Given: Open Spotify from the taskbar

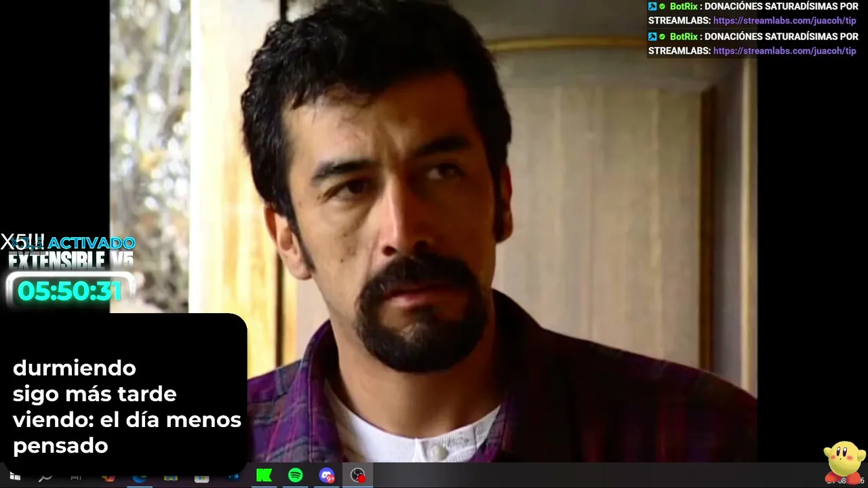Looking at the screenshot, I should (x=295, y=476).
